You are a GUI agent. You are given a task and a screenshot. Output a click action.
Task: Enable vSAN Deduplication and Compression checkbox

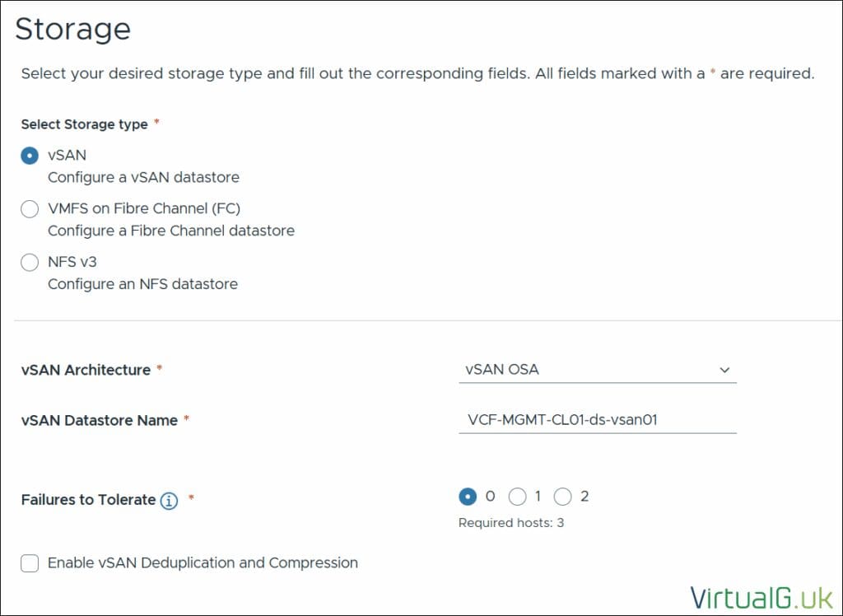point(30,563)
